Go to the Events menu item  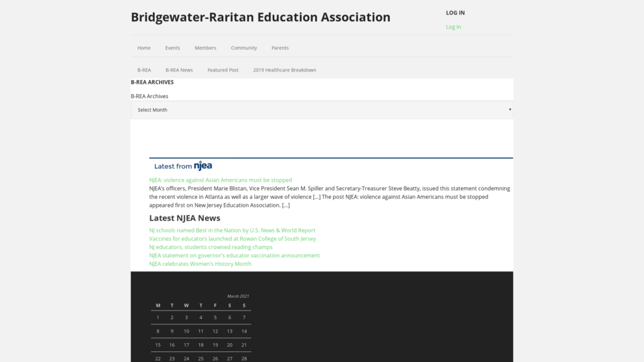(x=172, y=48)
